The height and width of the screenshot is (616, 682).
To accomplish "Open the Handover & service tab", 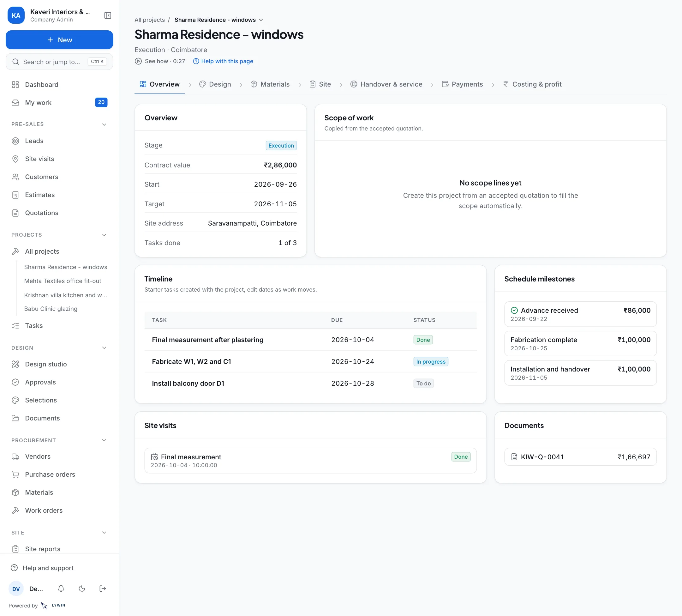I will 386,84.
